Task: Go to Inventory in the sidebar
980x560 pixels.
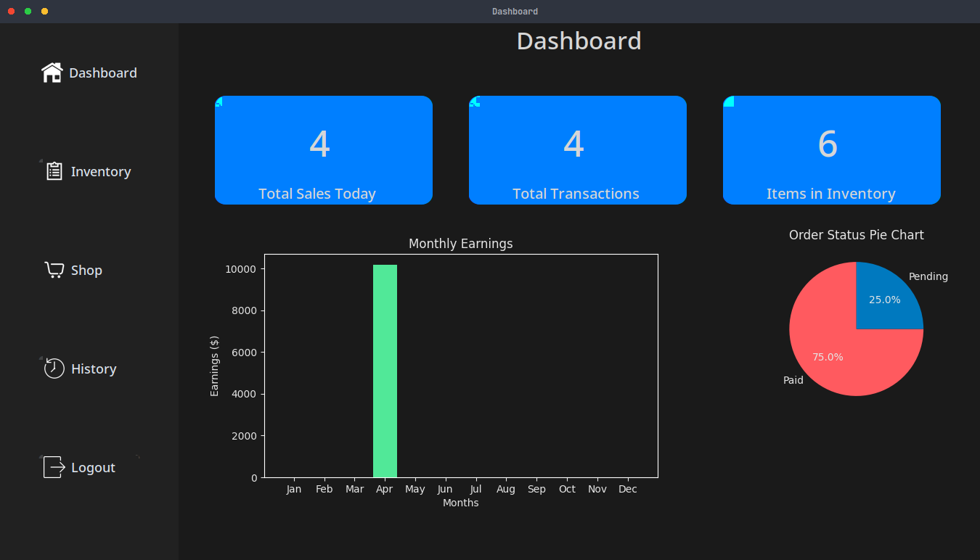Action: pos(101,172)
